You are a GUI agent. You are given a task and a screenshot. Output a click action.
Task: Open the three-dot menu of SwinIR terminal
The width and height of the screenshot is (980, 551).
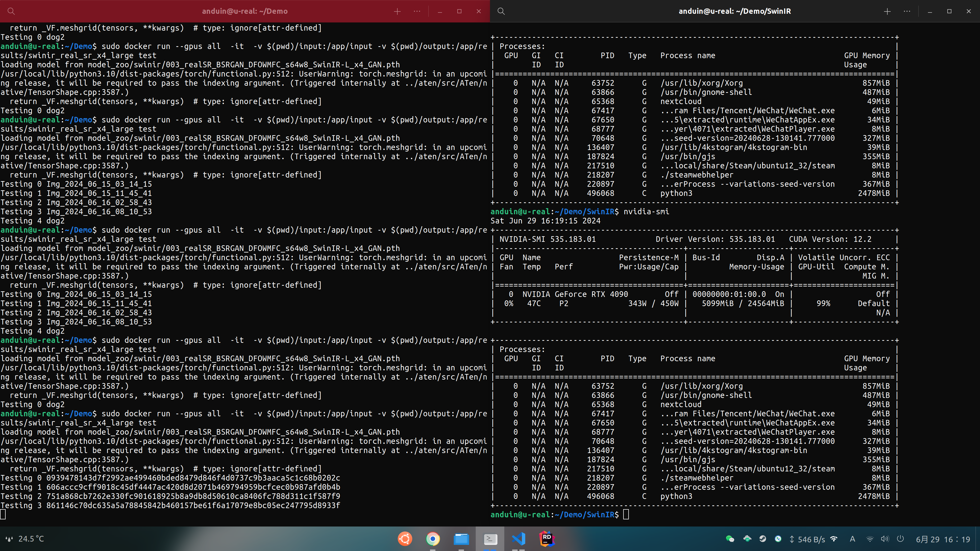(x=907, y=11)
